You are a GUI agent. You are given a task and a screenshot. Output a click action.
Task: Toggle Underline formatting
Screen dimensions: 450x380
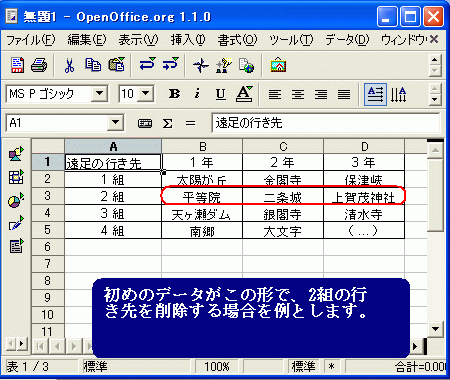click(x=220, y=94)
